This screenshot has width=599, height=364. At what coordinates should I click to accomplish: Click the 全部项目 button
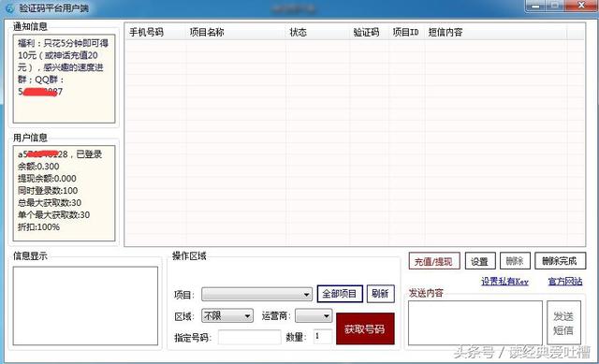tap(340, 294)
